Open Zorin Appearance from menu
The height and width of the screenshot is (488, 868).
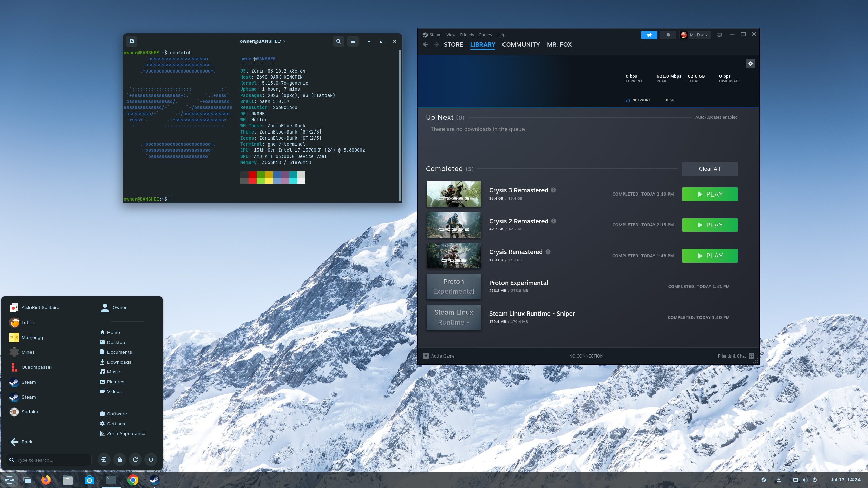pos(122,433)
